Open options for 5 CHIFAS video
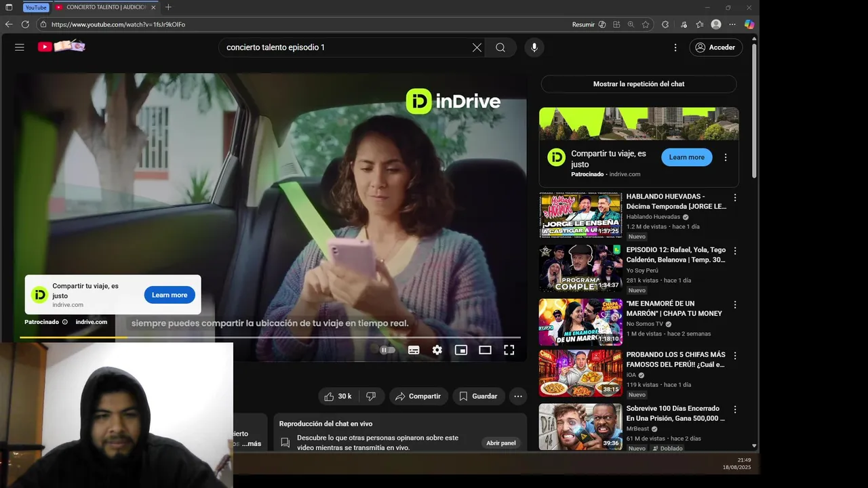 pyautogui.click(x=735, y=355)
